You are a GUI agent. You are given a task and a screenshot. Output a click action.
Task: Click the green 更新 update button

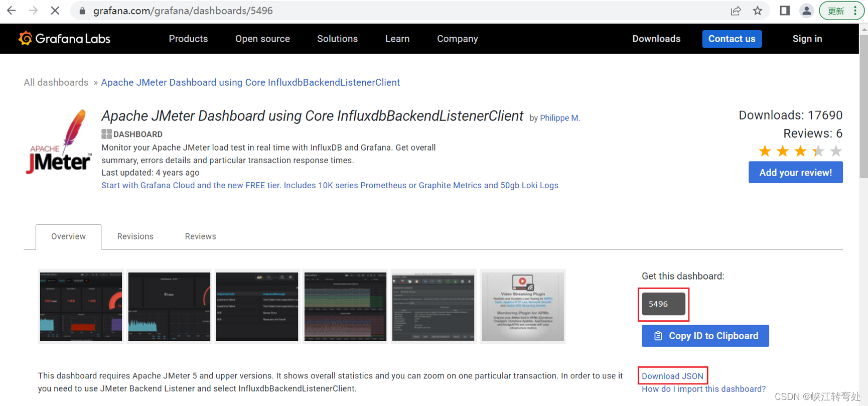point(841,11)
